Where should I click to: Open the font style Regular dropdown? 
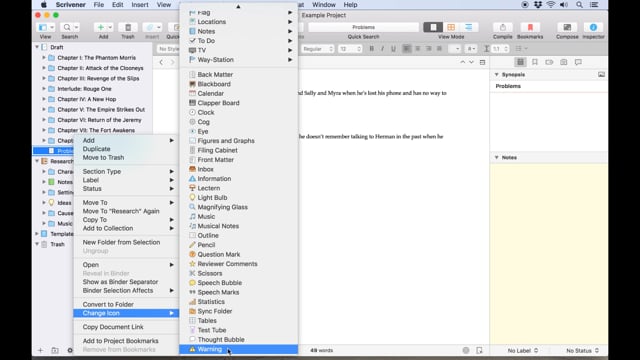[x=318, y=49]
